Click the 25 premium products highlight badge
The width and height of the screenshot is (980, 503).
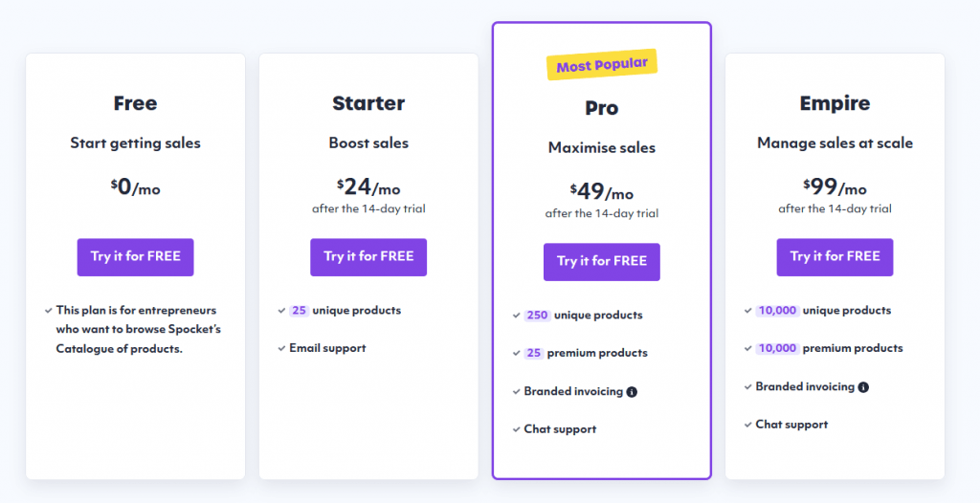tap(534, 353)
